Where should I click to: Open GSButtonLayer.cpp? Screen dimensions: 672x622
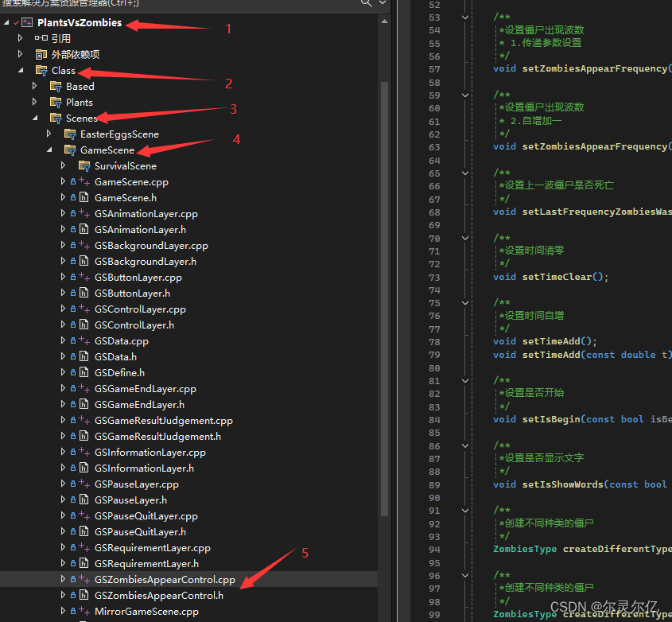[x=138, y=278]
